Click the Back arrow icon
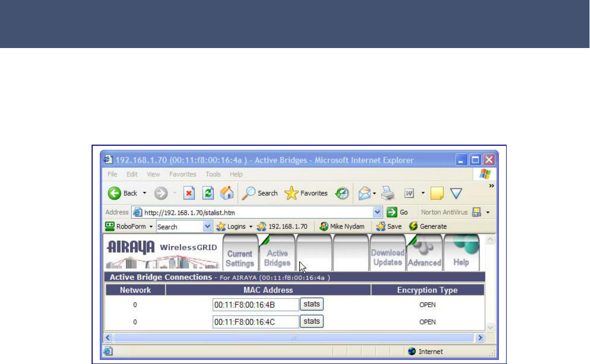Screen dimensions: 590x364 (115, 193)
